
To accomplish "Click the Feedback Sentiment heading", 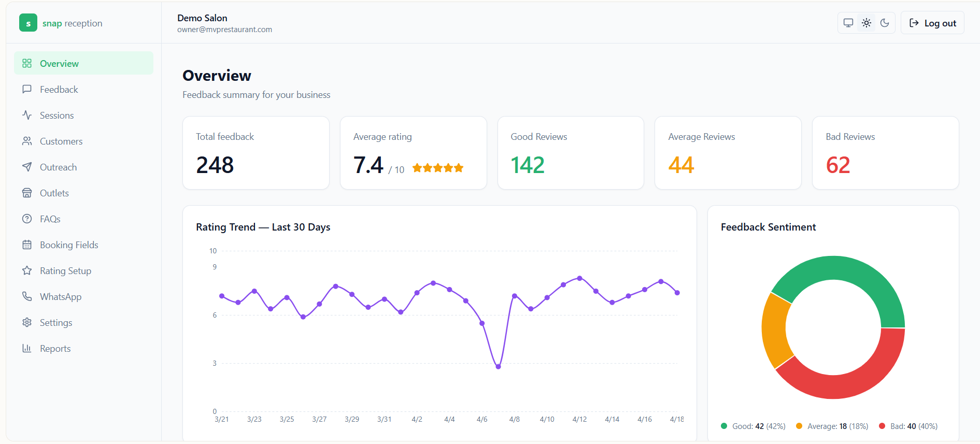I will click(768, 227).
